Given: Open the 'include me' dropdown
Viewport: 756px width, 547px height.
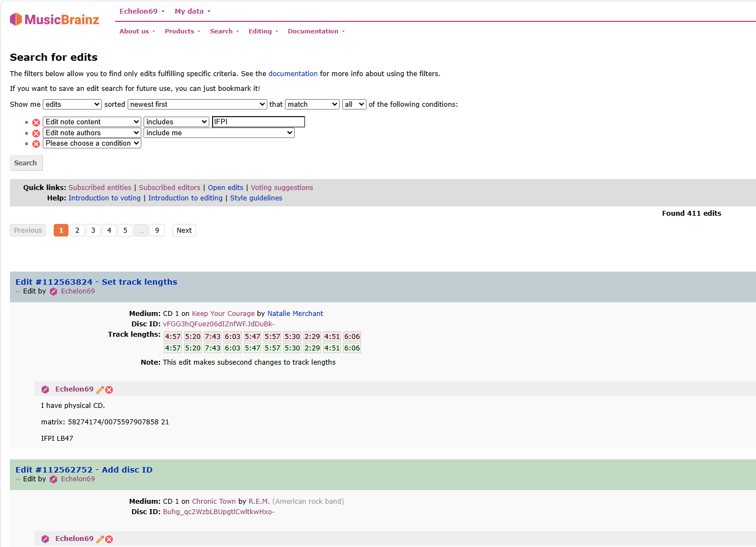Looking at the screenshot, I should pyautogui.click(x=219, y=133).
